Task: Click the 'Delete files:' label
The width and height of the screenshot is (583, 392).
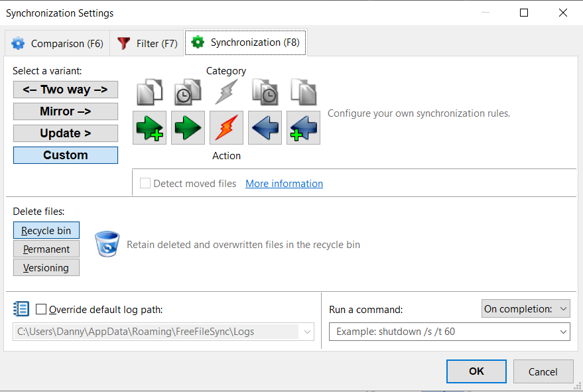Action: [38, 211]
